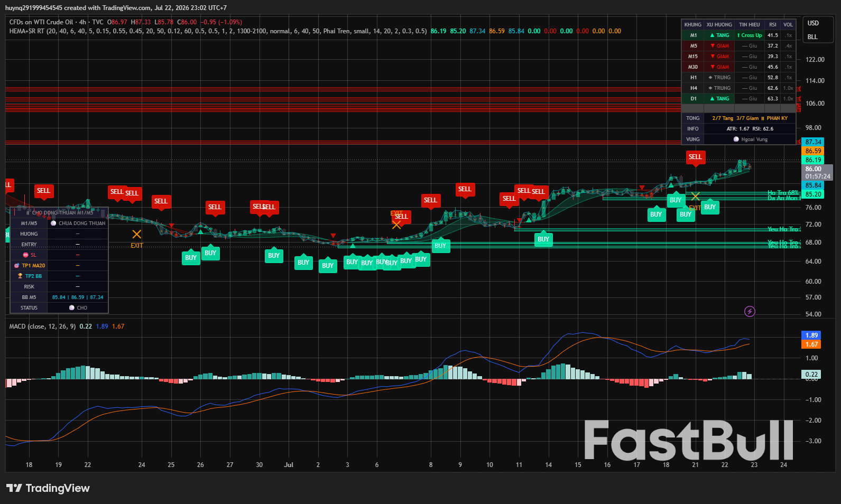Click the Cross Up signal cell for M1
This screenshot has height=504, width=841.
pyautogui.click(x=750, y=35)
